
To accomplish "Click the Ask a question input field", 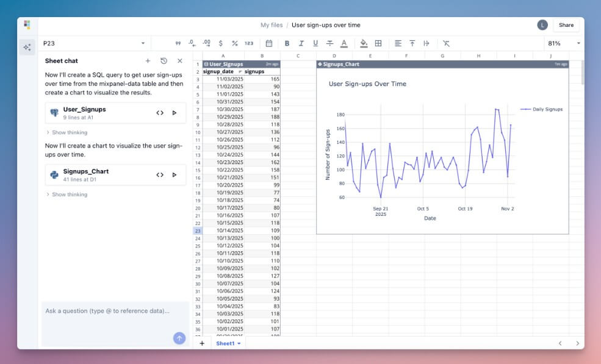I will tap(110, 311).
